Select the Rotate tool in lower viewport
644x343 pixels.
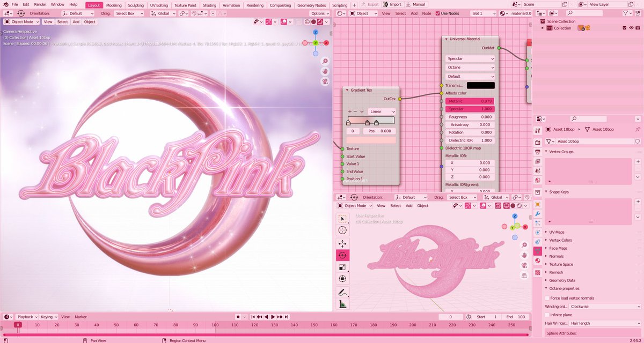(342, 255)
